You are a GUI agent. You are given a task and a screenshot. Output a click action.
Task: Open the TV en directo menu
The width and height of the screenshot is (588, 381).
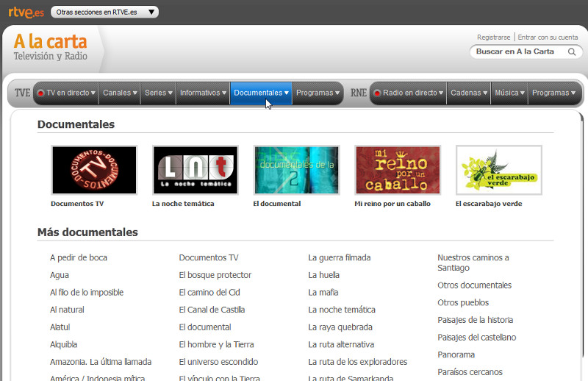tap(66, 93)
